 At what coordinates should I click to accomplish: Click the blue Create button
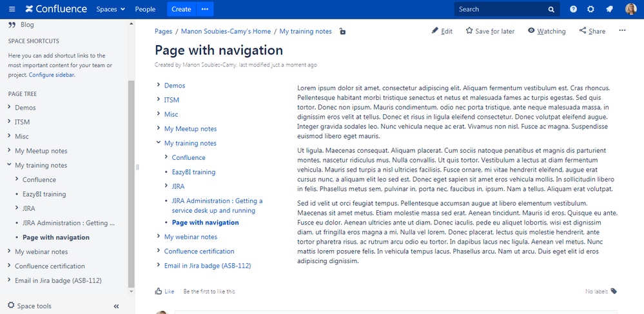click(181, 9)
